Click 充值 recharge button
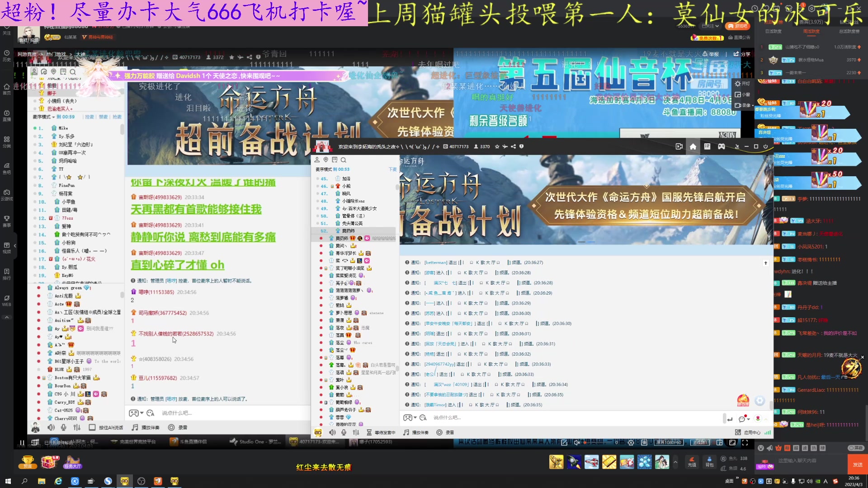This screenshot has width=868, height=488. [692, 461]
